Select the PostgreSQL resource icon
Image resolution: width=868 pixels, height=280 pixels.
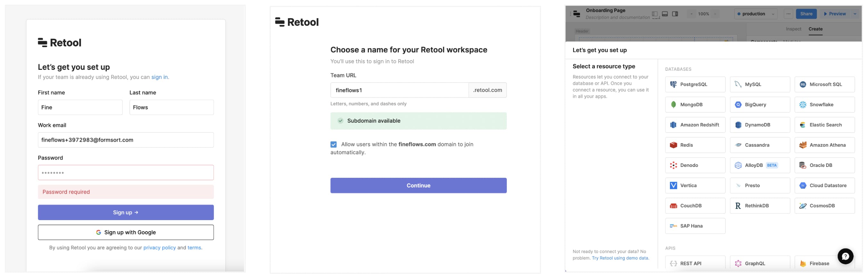pos(673,85)
